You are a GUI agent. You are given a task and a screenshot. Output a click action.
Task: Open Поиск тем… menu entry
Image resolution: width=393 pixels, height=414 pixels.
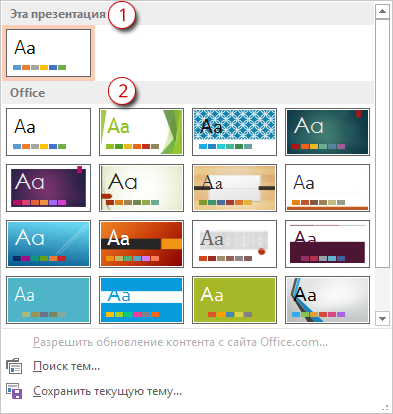click(66, 366)
